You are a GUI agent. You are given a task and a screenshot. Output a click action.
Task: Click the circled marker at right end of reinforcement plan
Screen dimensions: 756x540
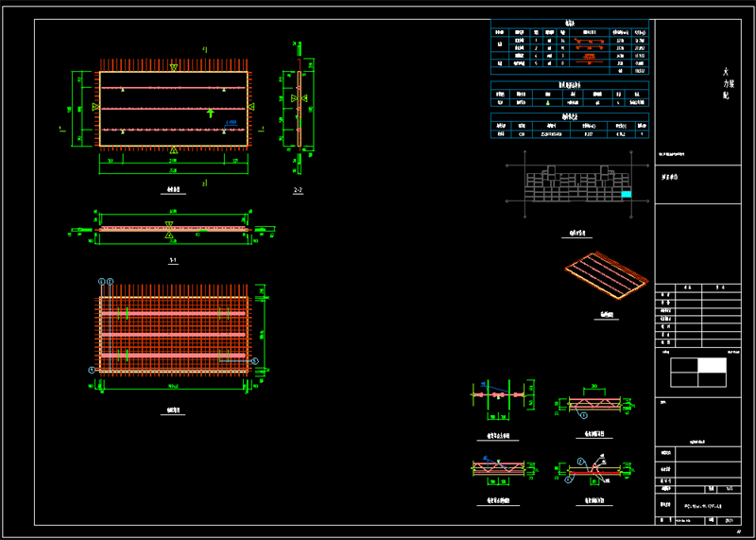[255, 360]
